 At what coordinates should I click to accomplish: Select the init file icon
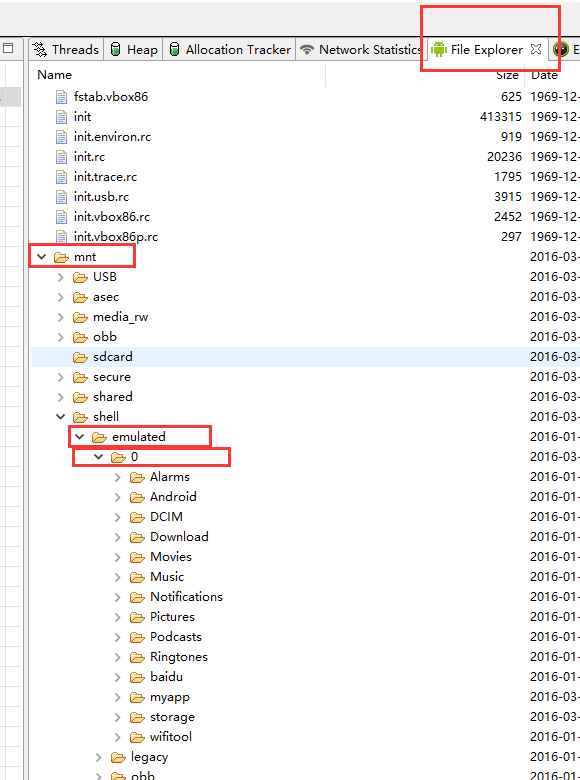tap(61, 117)
